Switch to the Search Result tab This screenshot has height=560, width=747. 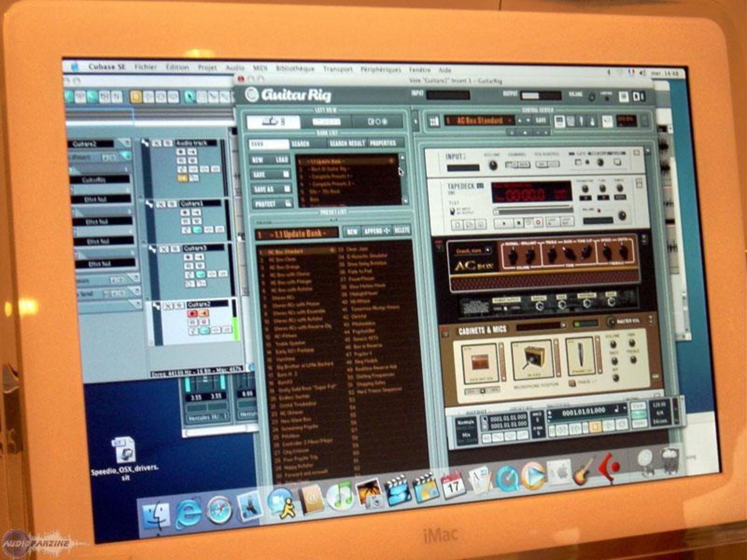346,143
